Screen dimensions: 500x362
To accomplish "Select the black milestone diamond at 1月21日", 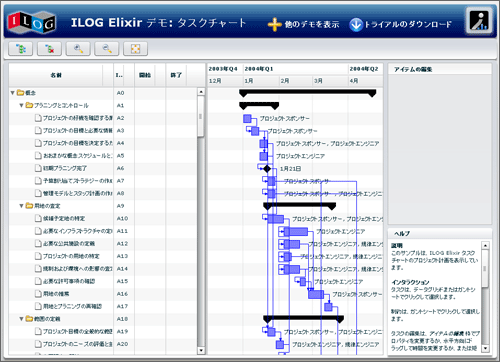I will pyautogui.click(x=267, y=169).
